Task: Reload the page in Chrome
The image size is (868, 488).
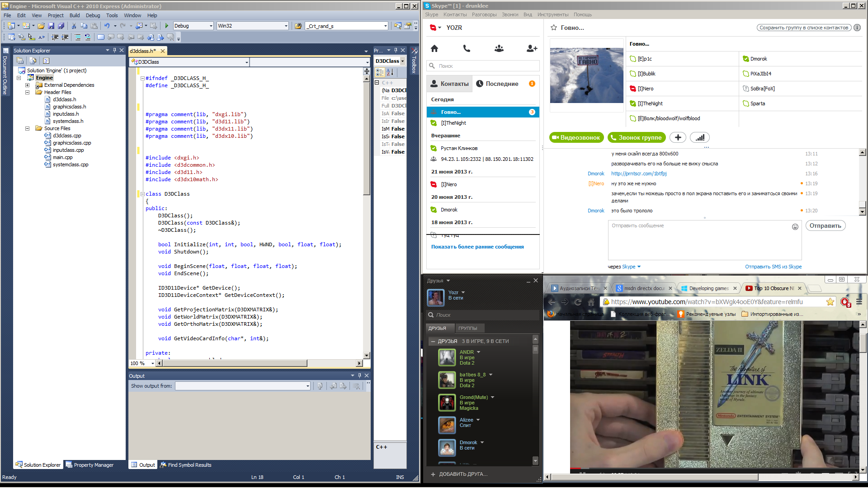Action: (x=578, y=302)
